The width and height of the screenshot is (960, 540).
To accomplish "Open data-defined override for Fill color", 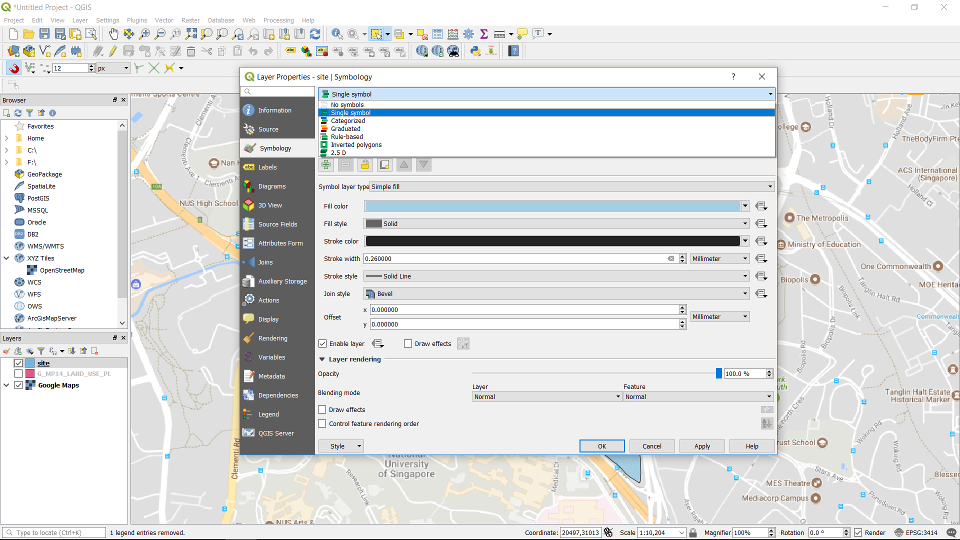I will coord(761,206).
